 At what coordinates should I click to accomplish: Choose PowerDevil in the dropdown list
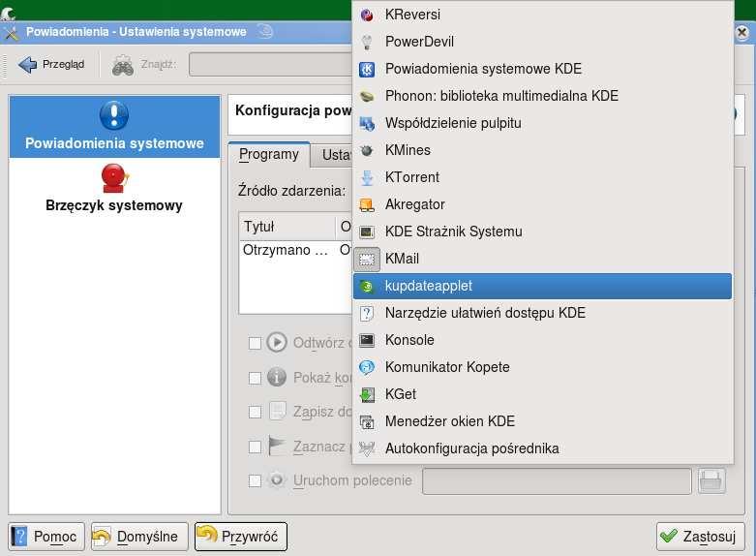click(x=542, y=42)
